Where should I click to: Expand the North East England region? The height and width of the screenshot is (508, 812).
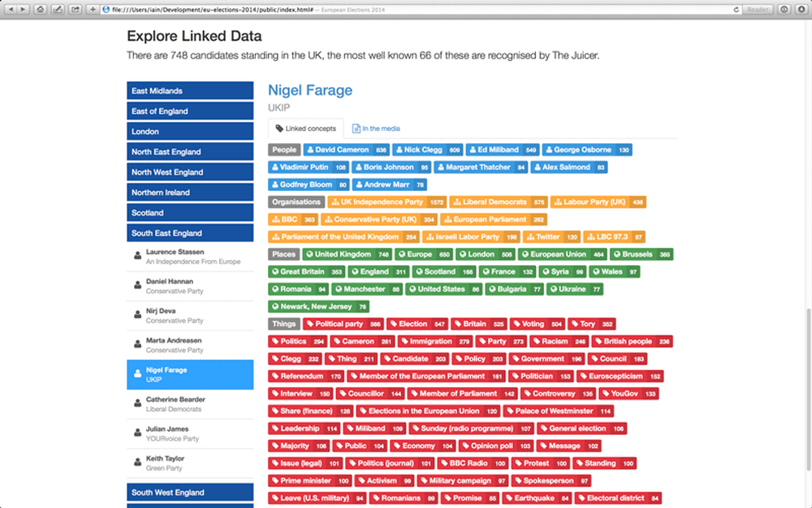click(190, 151)
